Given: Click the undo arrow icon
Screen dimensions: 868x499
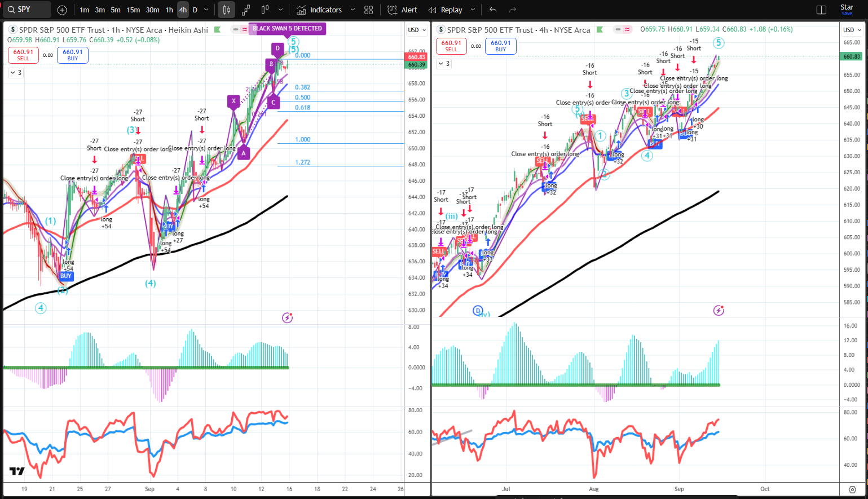Looking at the screenshot, I should click(494, 10).
